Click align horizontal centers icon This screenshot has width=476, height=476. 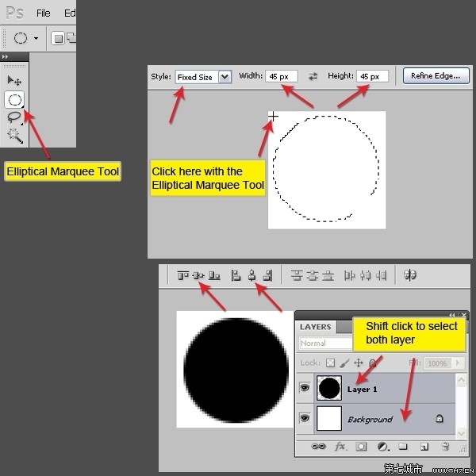click(x=251, y=275)
